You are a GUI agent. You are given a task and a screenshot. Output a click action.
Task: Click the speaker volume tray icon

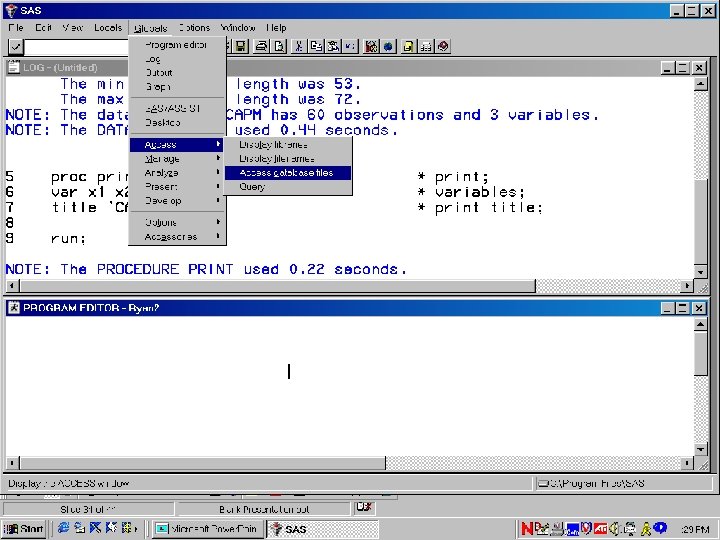tap(614, 529)
